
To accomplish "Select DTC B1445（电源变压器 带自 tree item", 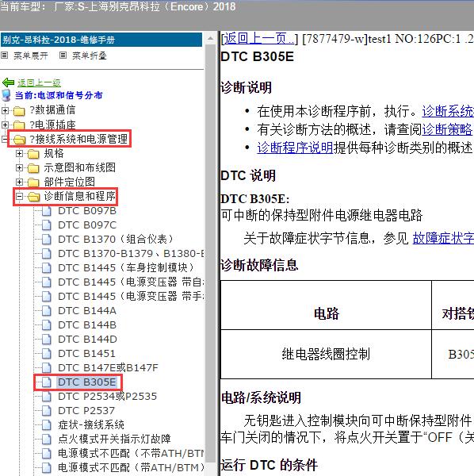I will (x=132, y=282).
